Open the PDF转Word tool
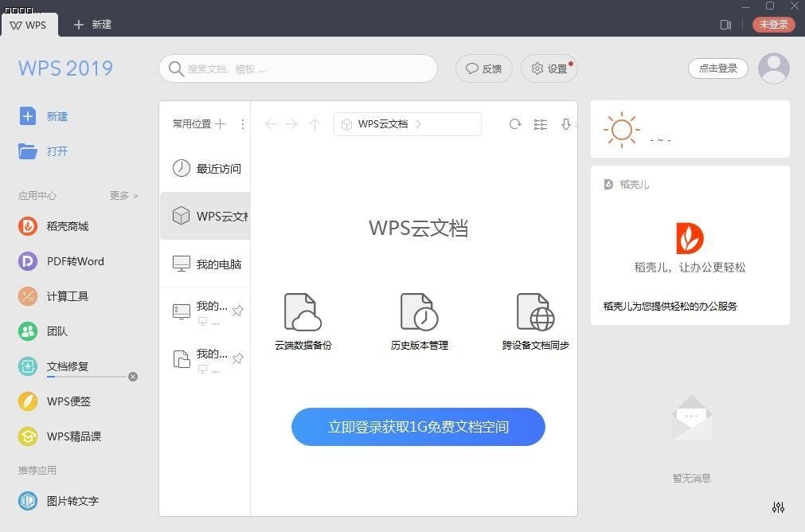Screen dimensions: 805x532 click(x=61, y=261)
